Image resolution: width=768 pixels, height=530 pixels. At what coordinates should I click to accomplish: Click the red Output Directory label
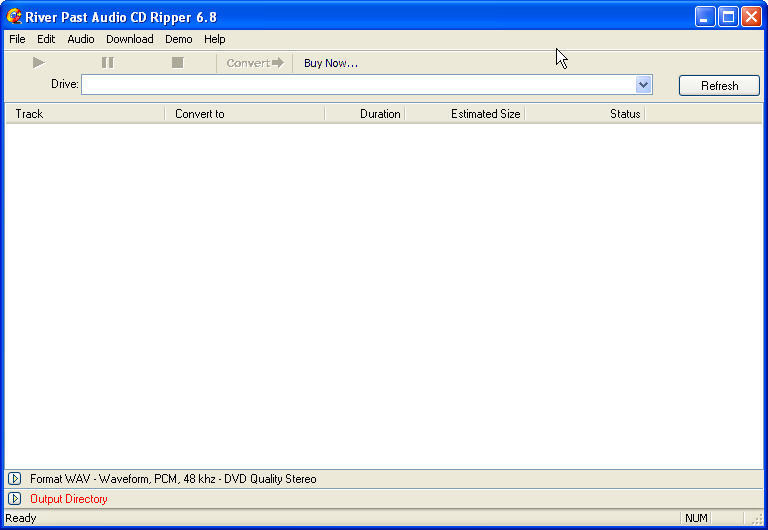tap(69, 499)
